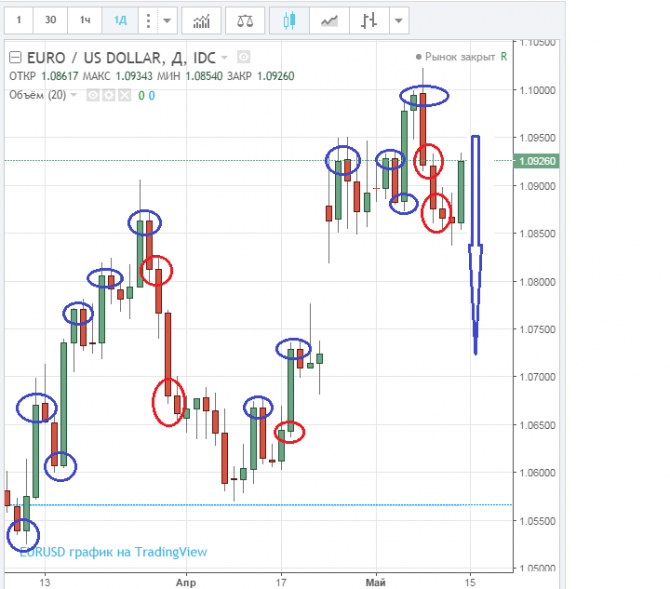This screenshot has width=670, height=589.
Task: Select the 1 minute interval
Action: pos(19,20)
